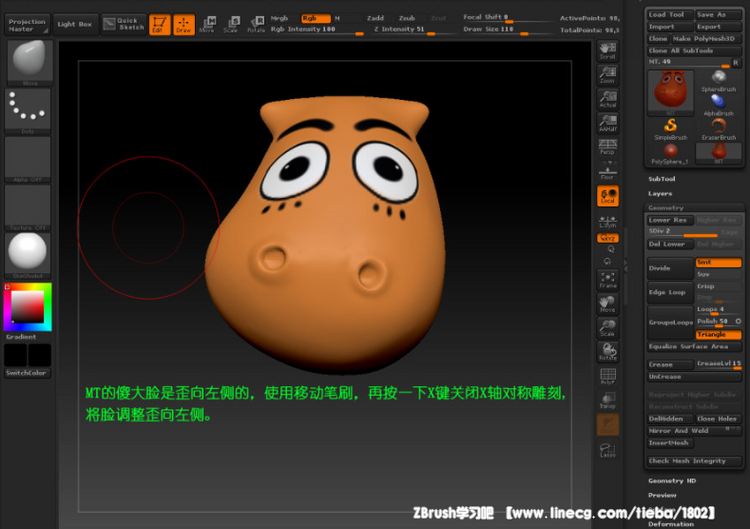The width and height of the screenshot is (750, 529).
Task: Click the AAHalf icon
Action: click(x=607, y=123)
